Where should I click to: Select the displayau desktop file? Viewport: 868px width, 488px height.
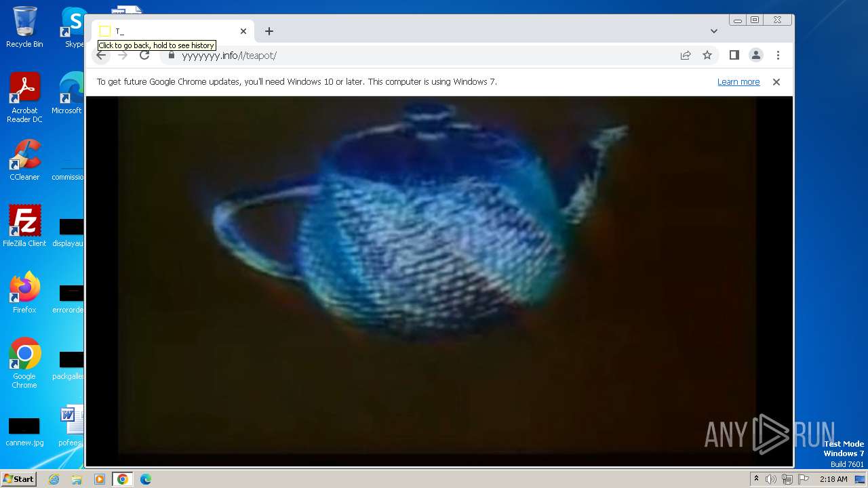click(x=68, y=233)
